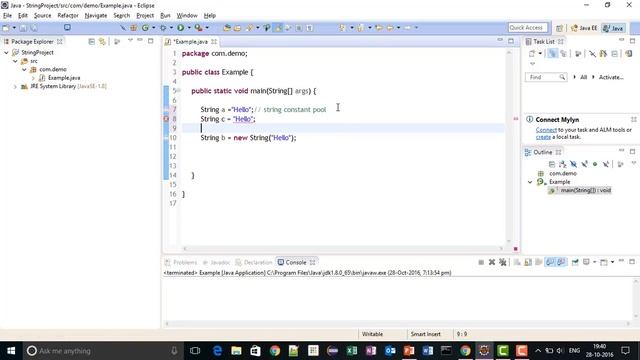Collapse all in Package Explorer toolbar
The image size is (640, 360).
91,42
